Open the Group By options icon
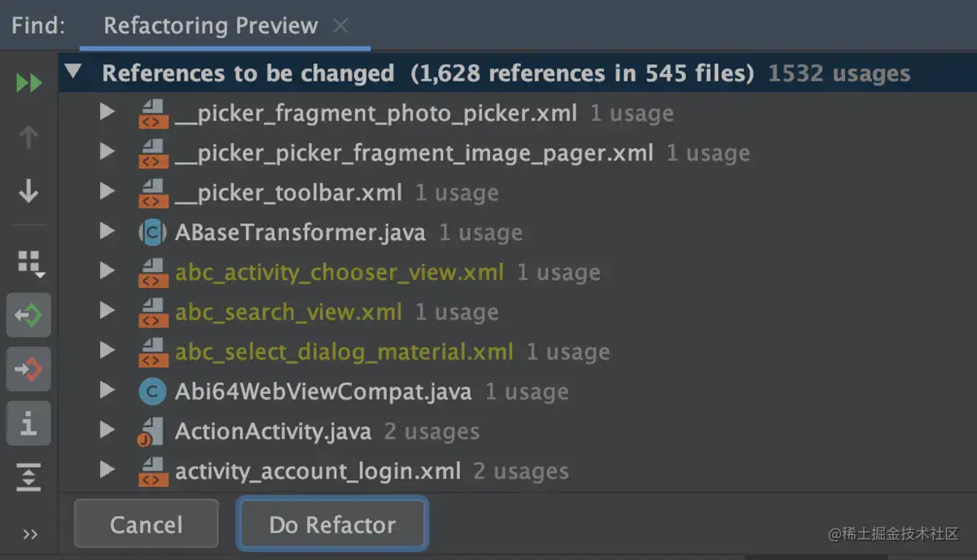Viewport: 977px width, 560px height. [x=31, y=263]
